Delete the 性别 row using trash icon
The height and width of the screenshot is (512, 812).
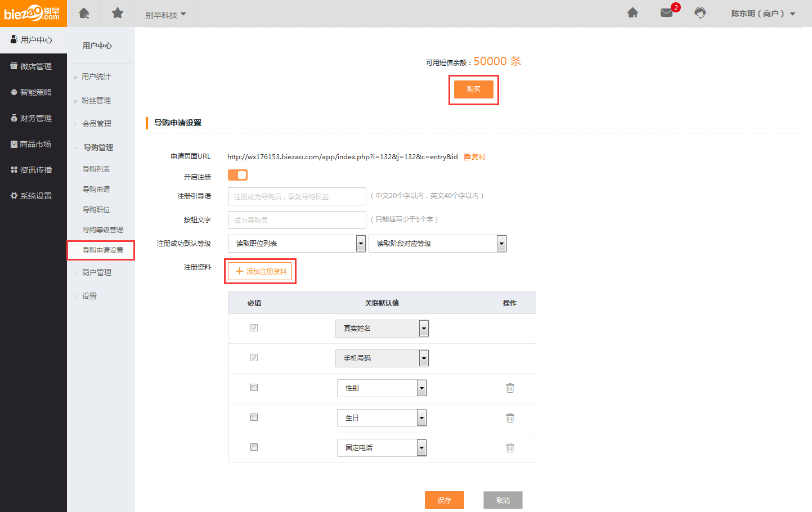510,388
